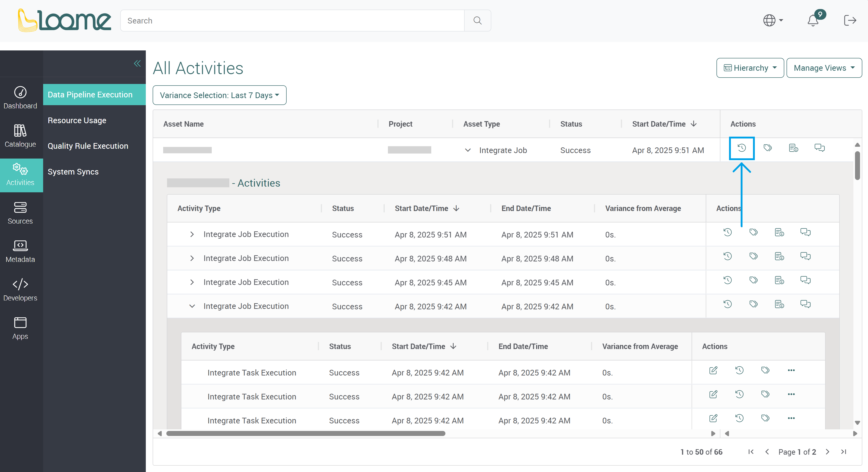Open history for third Integrate Task Execution
This screenshot has height=472, width=868.
click(x=739, y=418)
